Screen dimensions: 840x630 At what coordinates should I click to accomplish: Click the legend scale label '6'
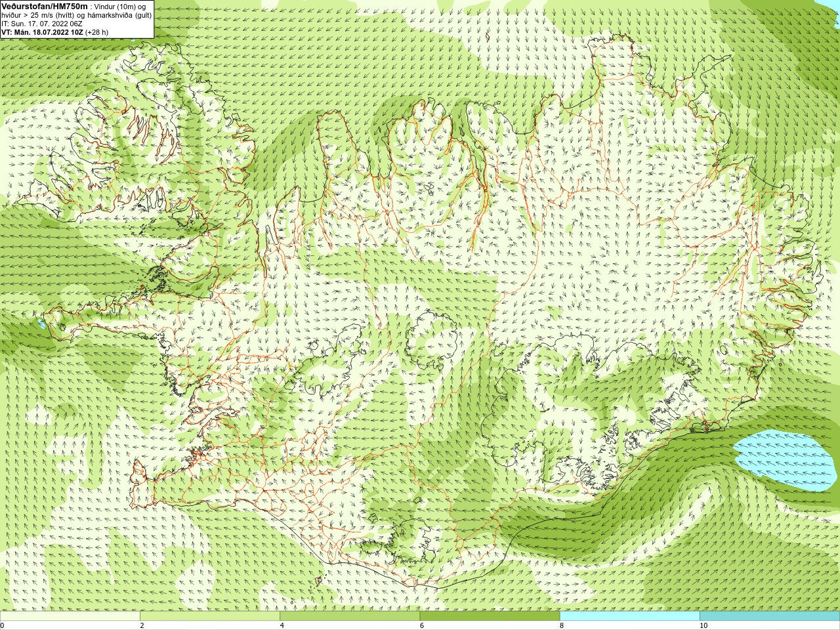pyautogui.click(x=421, y=625)
